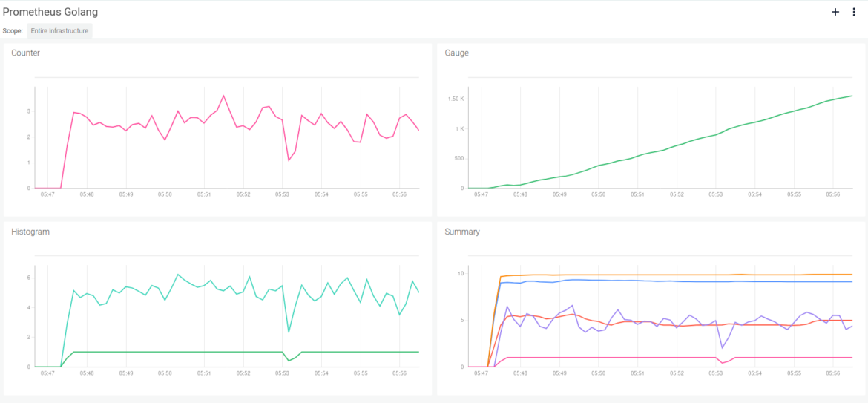The image size is (868, 403).
Task: Click 1.50 K on the Gauge y-axis
Action: point(456,99)
